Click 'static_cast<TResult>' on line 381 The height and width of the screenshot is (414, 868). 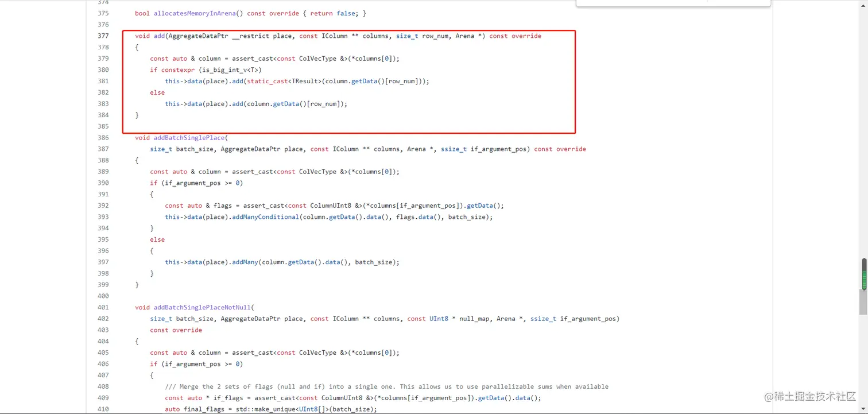coord(284,81)
